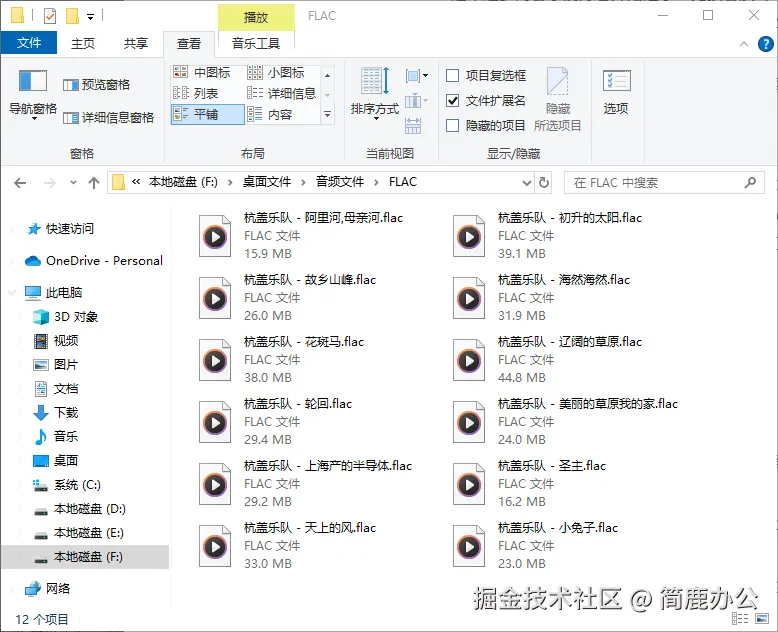Uncheck the 文件扩展名 checkbox
Image resolution: width=778 pixels, height=632 pixels.
[x=452, y=101]
